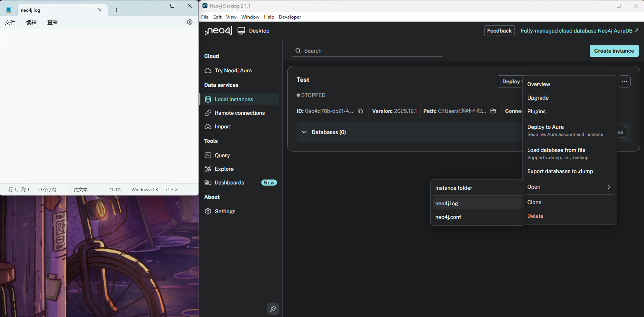
Task: Choose Export databases to .dump
Action: point(560,171)
